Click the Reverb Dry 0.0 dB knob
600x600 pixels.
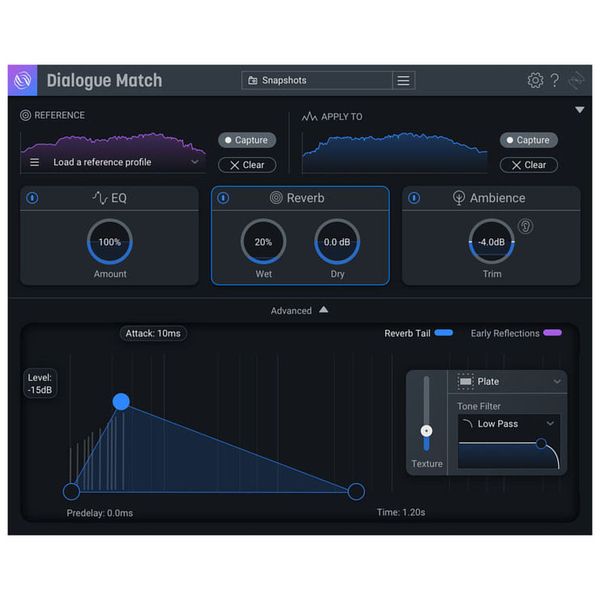tap(337, 242)
